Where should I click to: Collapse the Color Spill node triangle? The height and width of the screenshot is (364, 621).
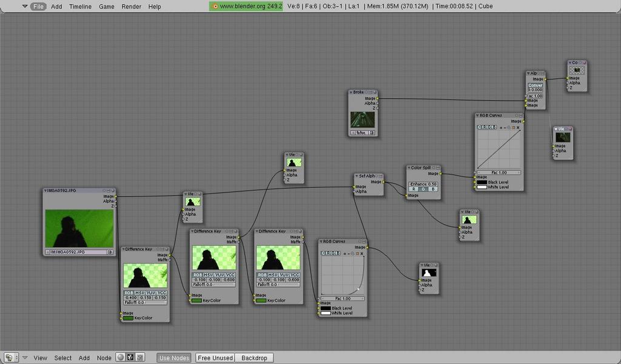pyautogui.click(x=409, y=168)
